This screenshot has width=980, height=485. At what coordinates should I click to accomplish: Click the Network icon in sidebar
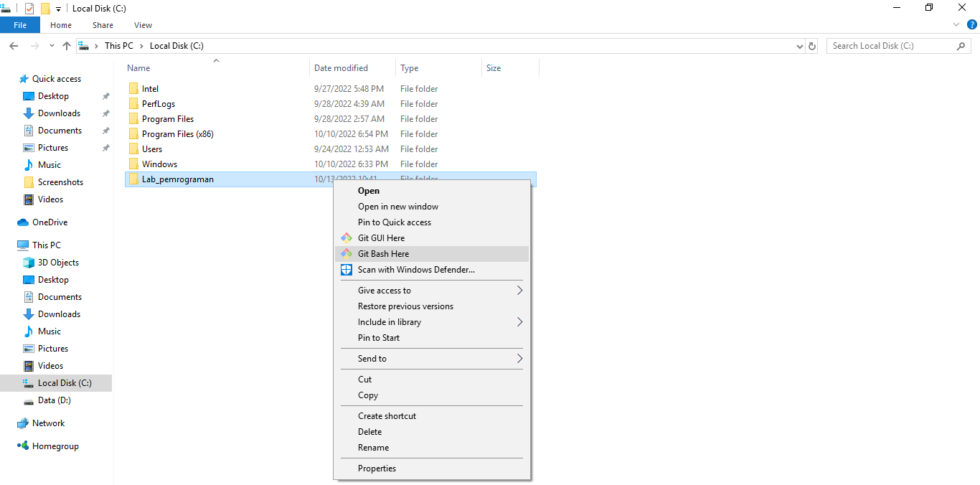22,423
